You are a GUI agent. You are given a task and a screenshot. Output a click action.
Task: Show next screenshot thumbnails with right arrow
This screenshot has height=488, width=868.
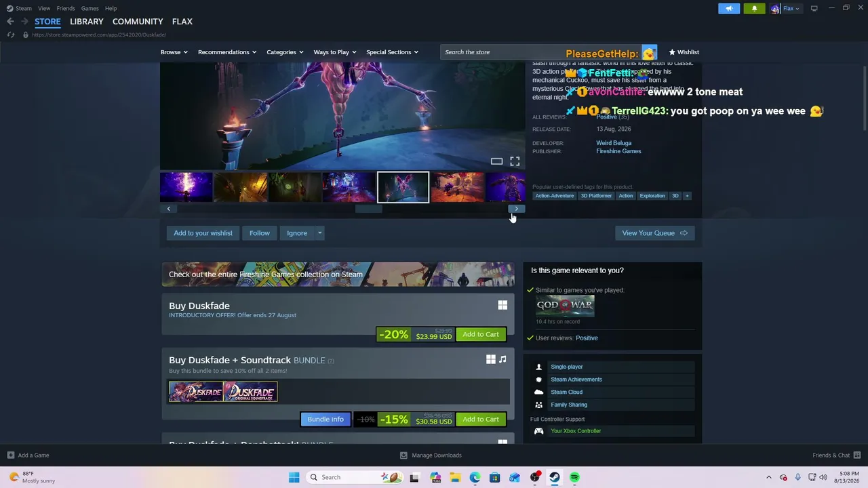[516, 209]
